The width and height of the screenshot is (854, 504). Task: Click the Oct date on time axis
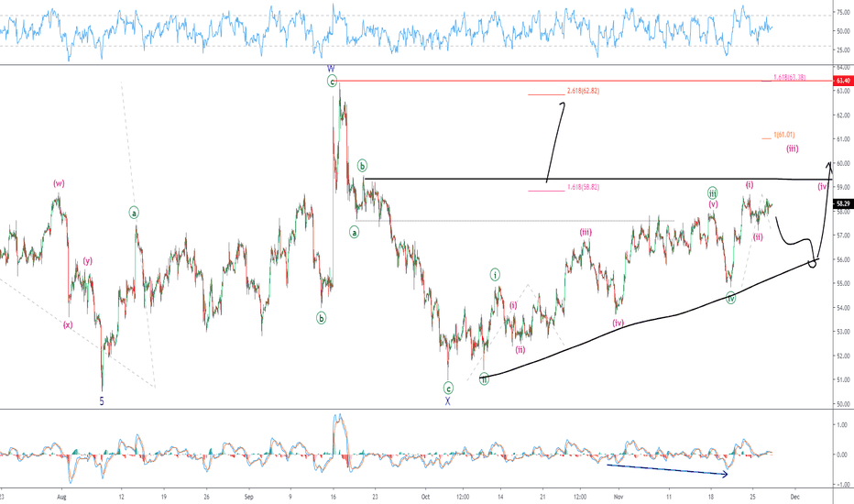(x=425, y=497)
